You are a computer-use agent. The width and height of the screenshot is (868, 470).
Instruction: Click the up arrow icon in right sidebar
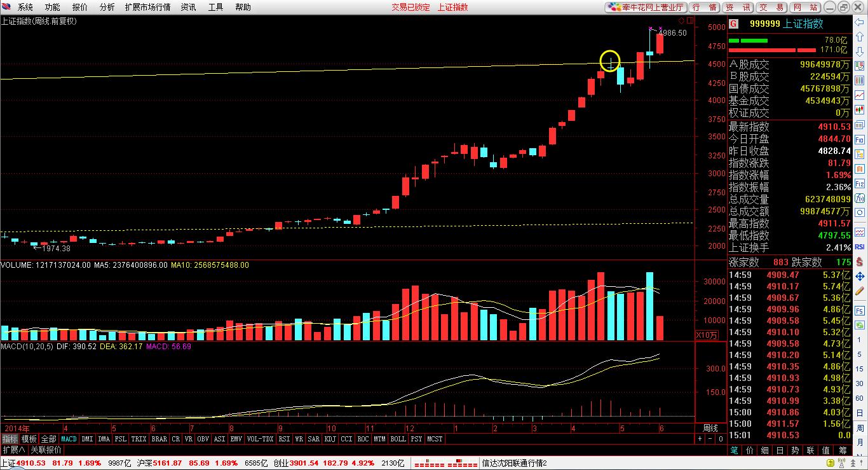coord(860,36)
